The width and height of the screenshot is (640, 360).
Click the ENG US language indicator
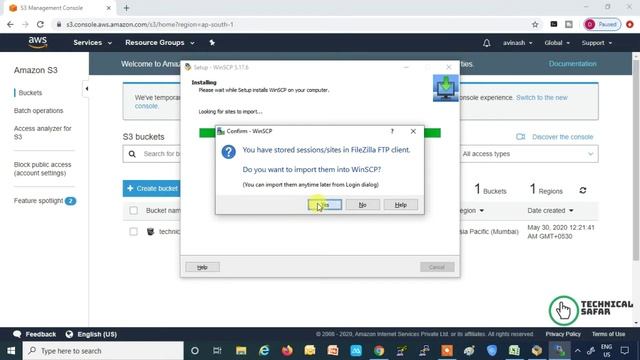[607, 351]
